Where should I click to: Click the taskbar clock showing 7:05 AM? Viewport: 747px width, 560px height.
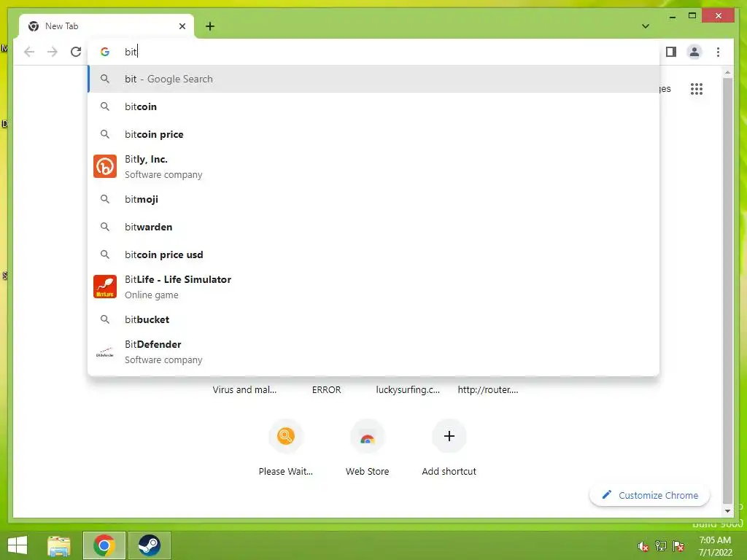(x=715, y=546)
